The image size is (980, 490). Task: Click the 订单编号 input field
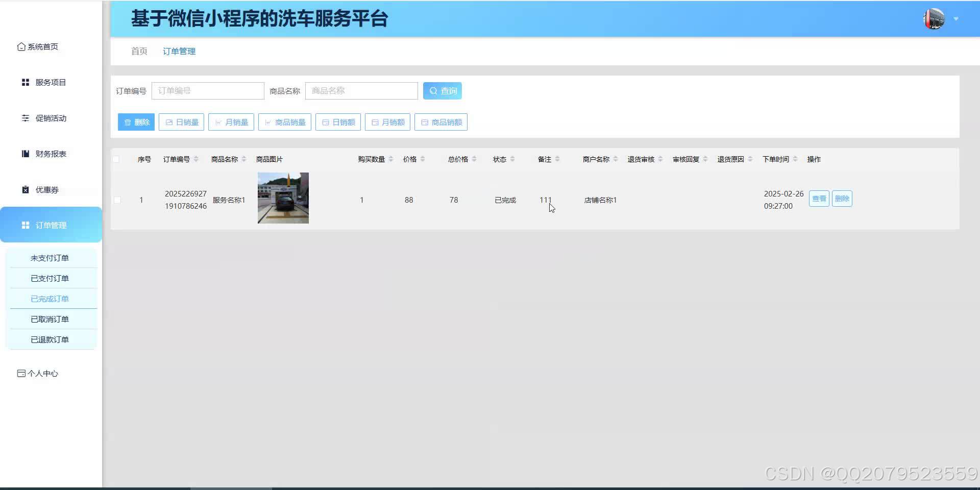pos(208,90)
